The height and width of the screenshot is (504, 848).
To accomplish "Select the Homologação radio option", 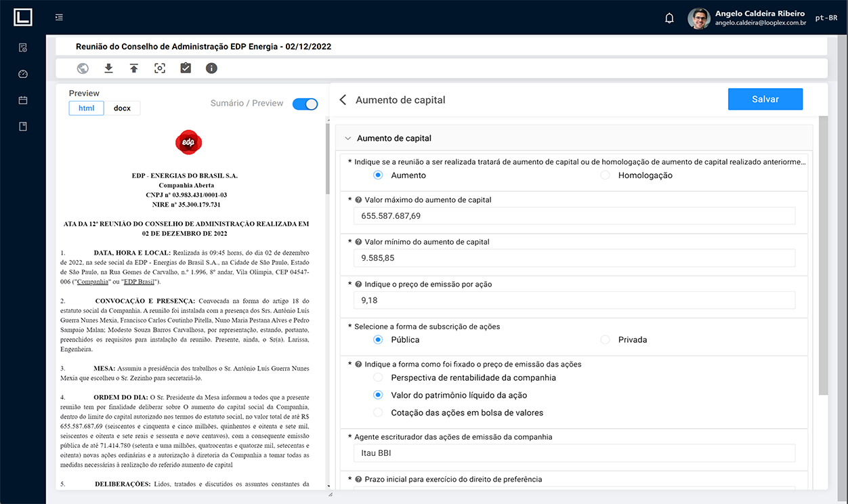I will [x=605, y=175].
